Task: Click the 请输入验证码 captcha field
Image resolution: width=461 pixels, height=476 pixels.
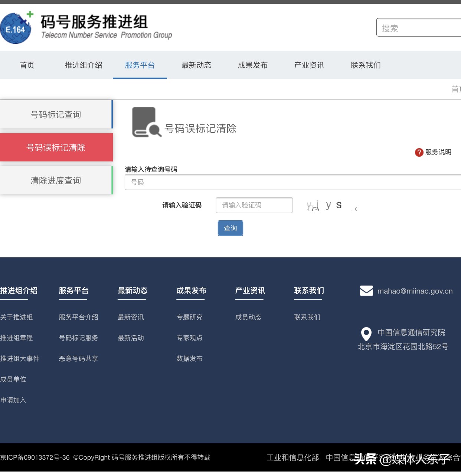Action: point(254,205)
